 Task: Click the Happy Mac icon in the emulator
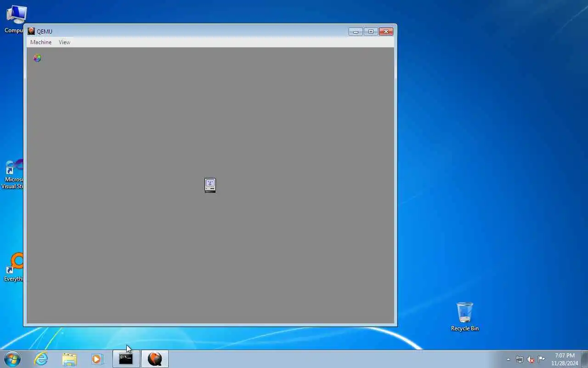click(210, 185)
